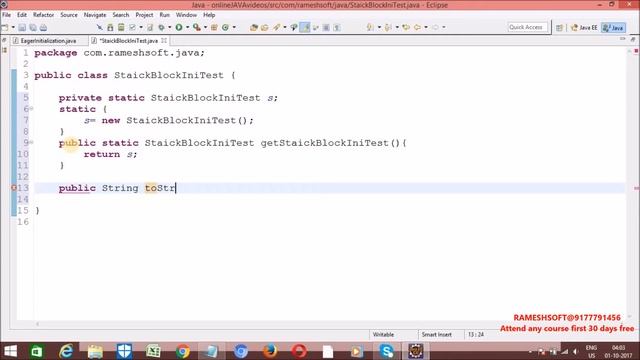Viewport: 640px width, 360px height.
Task: Click the Next Annotation icon
Action: point(370,27)
